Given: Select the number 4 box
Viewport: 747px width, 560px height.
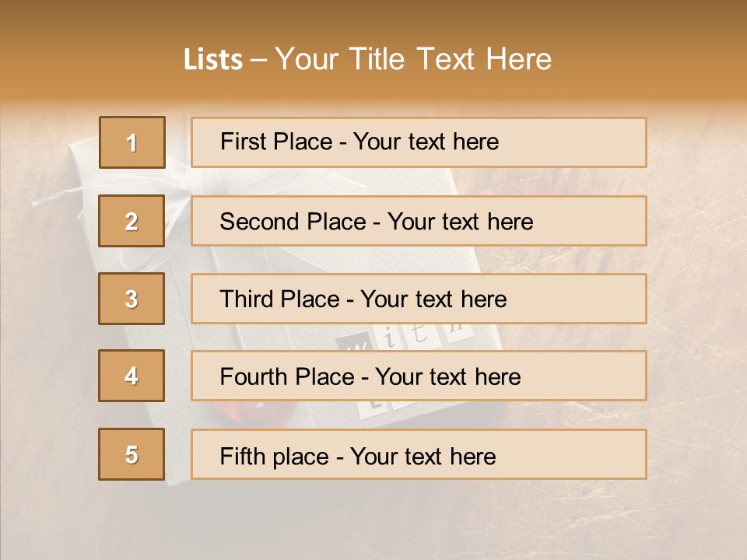Looking at the screenshot, I should (132, 376).
